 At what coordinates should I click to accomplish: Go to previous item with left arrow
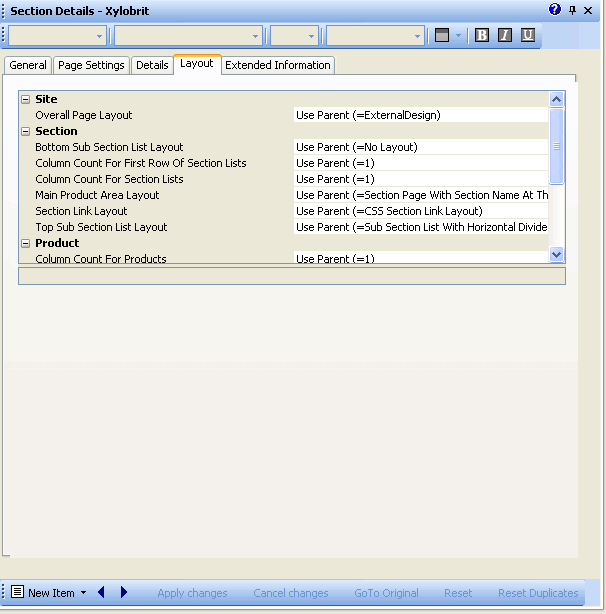101,593
